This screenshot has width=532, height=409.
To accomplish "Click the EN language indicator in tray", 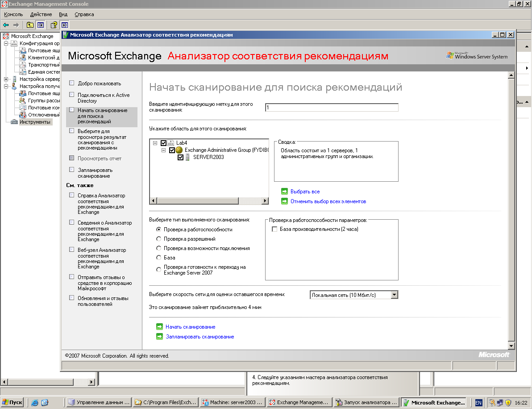I will coord(478,403).
